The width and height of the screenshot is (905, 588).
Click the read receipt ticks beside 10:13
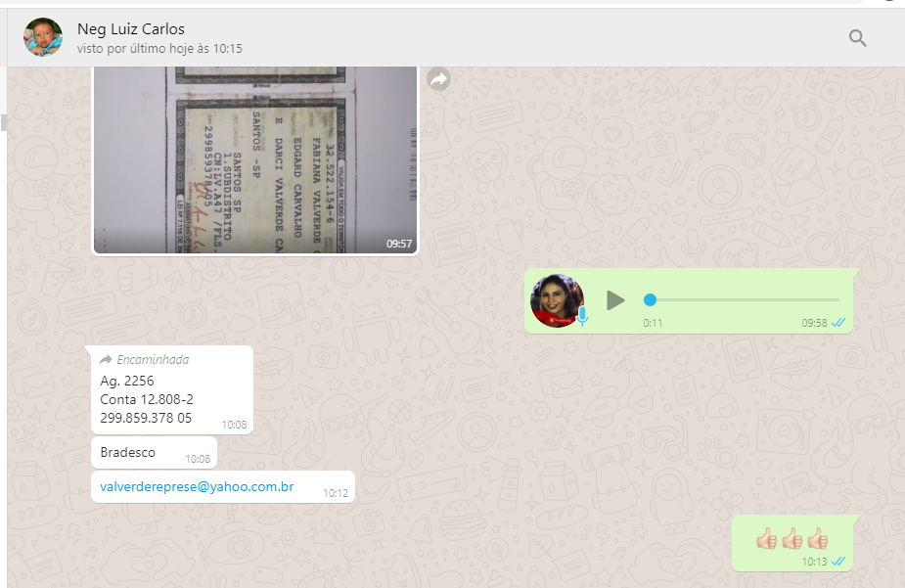click(x=838, y=561)
